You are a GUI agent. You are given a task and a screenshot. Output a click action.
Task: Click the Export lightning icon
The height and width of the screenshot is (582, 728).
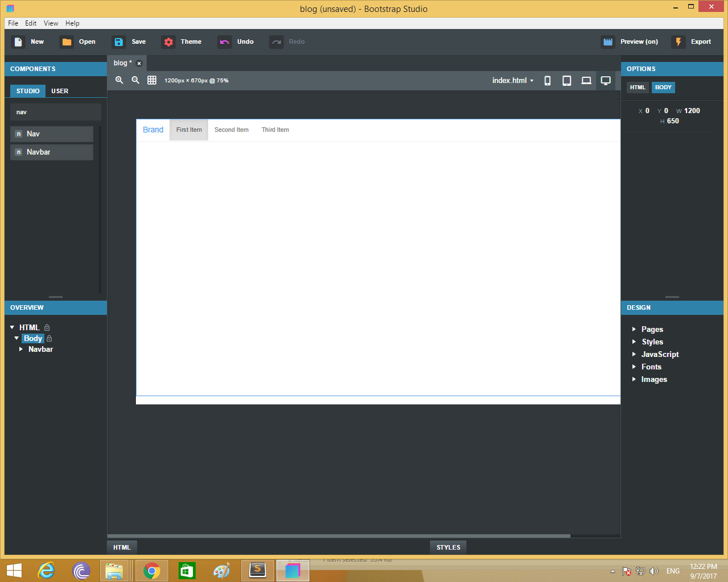pyautogui.click(x=678, y=41)
